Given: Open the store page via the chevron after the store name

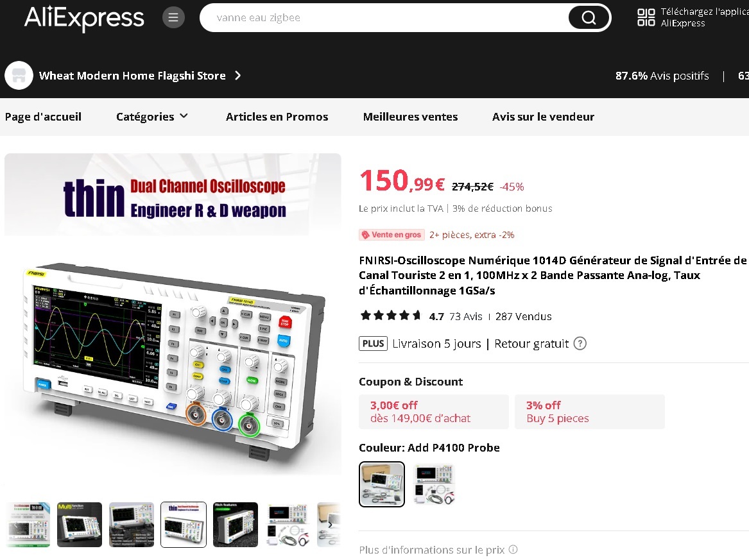Looking at the screenshot, I should click(238, 76).
